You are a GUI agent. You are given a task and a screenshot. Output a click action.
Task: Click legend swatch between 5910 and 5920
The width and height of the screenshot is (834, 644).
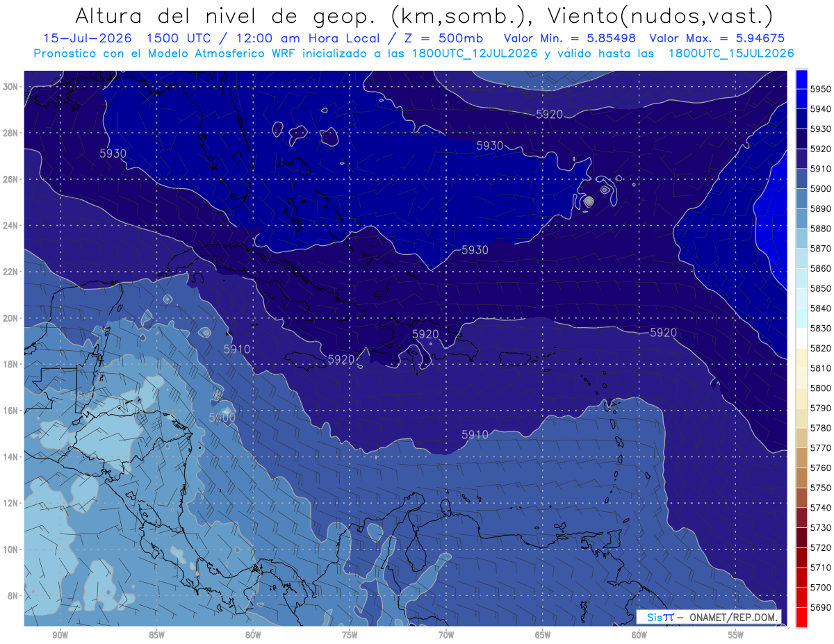pos(801,158)
